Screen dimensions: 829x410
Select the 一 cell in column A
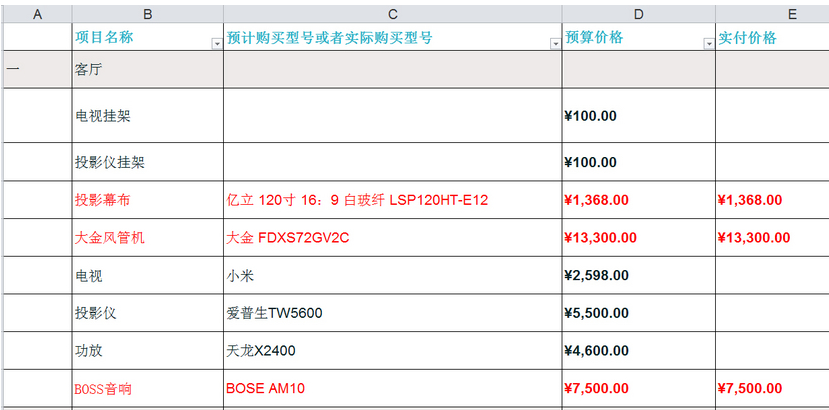point(38,69)
